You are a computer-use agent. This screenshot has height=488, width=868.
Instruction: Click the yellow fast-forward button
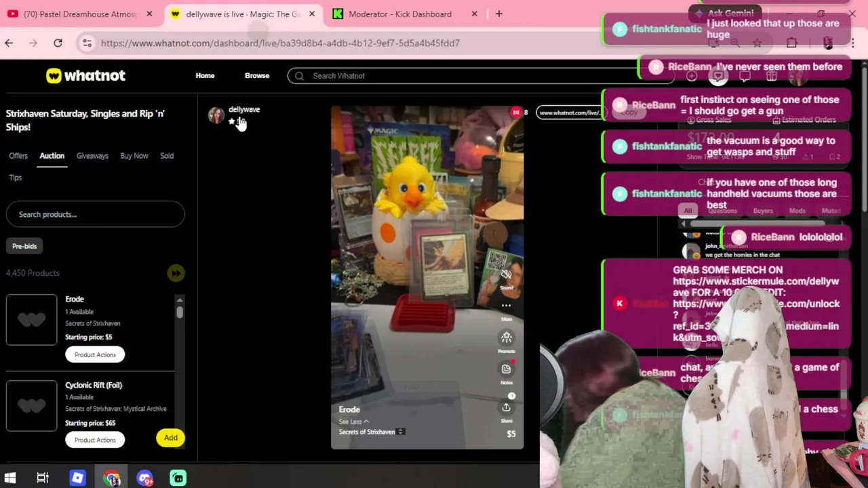176,273
